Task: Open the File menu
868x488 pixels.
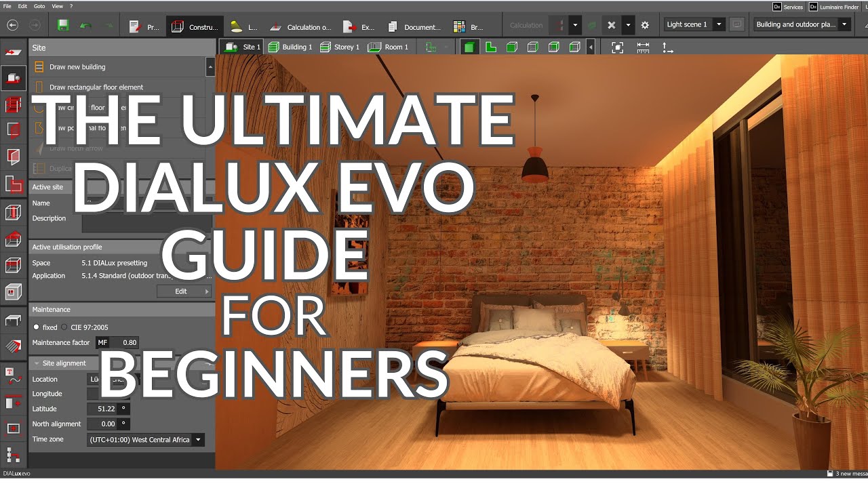Action: (x=7, y=6)
